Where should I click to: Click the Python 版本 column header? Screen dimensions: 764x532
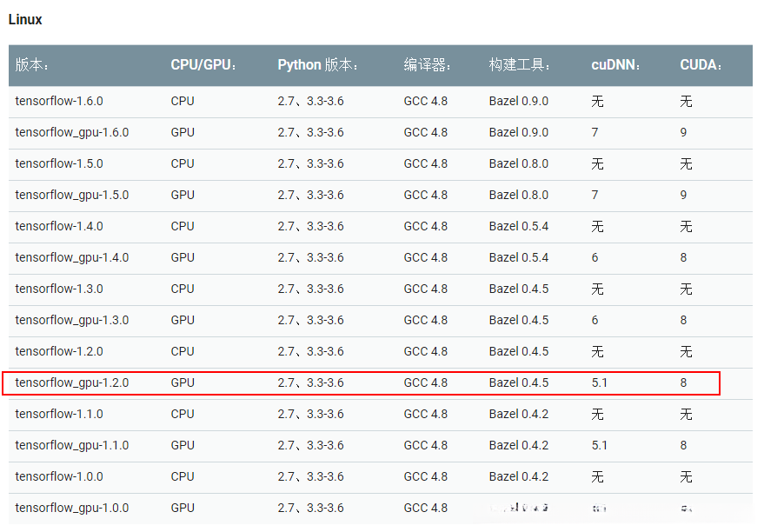point(318,65)
